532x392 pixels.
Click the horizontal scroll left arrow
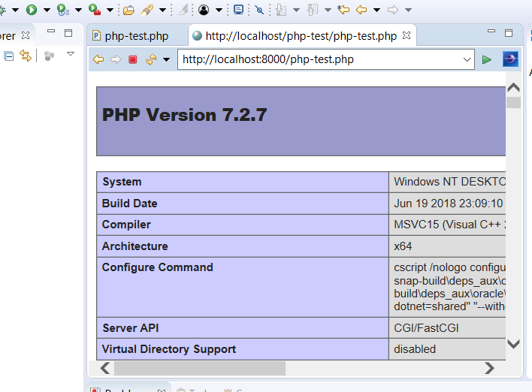[x=105, y=368]
